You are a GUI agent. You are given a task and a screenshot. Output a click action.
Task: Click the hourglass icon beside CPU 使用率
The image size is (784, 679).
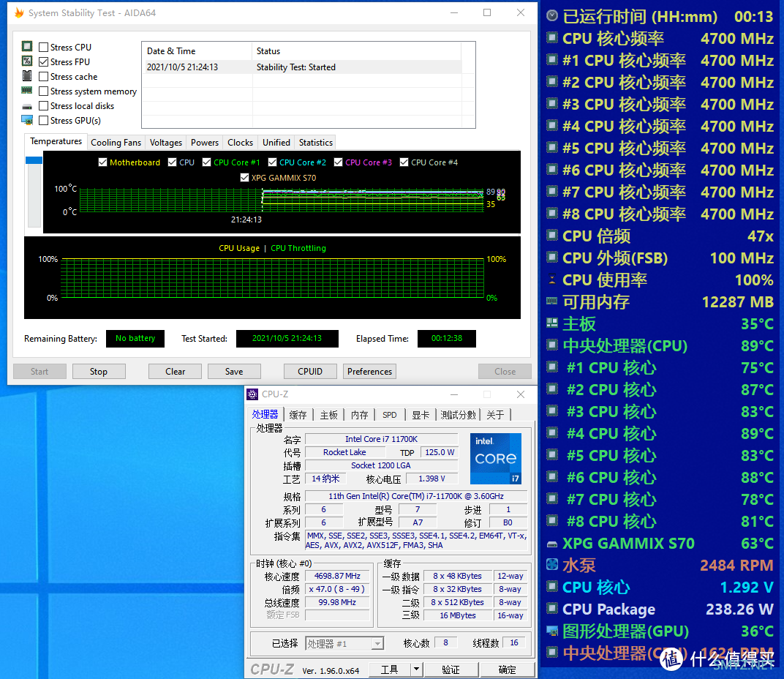click(x=552, y=280)
